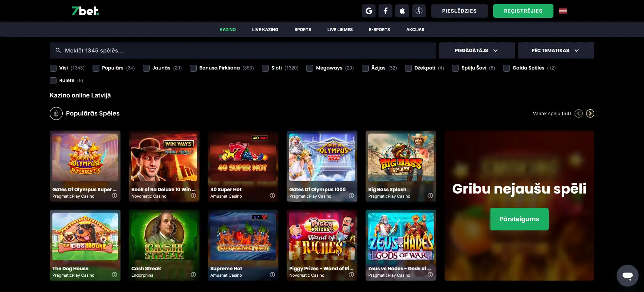Open The Dog House thumbnail
Image resolution: width=644 pixels, height=292 pixels.
point(85,236)
